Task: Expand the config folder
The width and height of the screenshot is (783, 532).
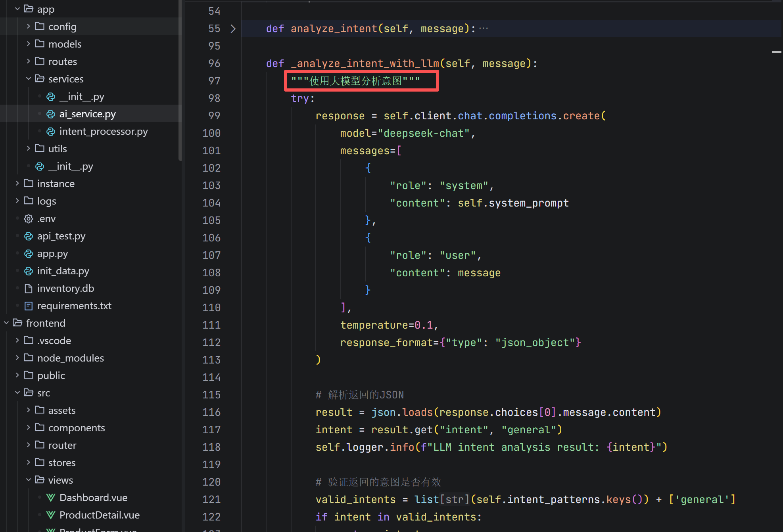Action: (x=29, y=27)
